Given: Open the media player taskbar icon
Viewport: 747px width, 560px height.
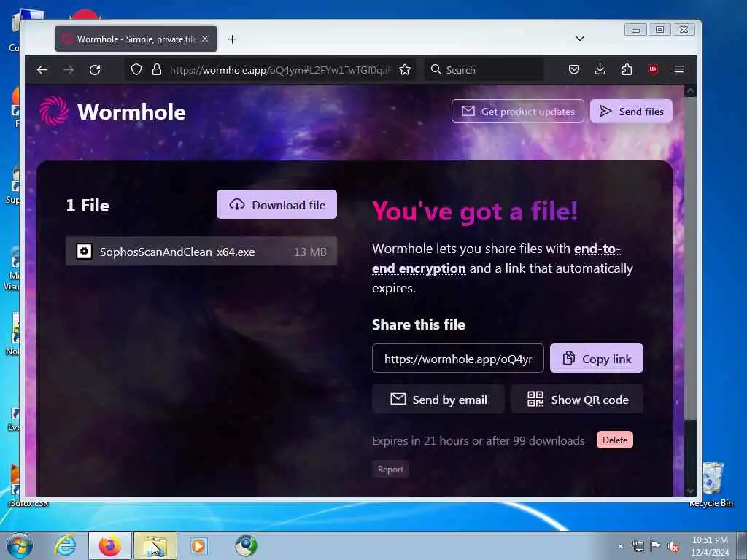Looking at the screenshot, I should click(x=198, y=545).
